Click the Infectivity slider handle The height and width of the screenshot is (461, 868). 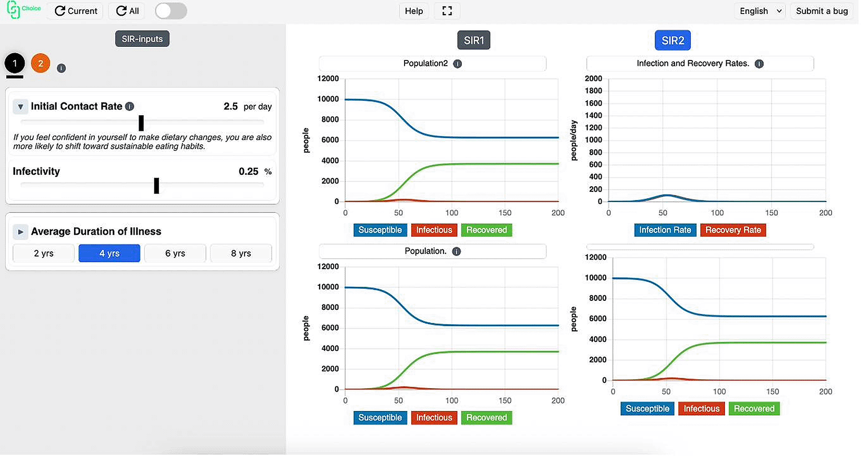coord(156,186)
